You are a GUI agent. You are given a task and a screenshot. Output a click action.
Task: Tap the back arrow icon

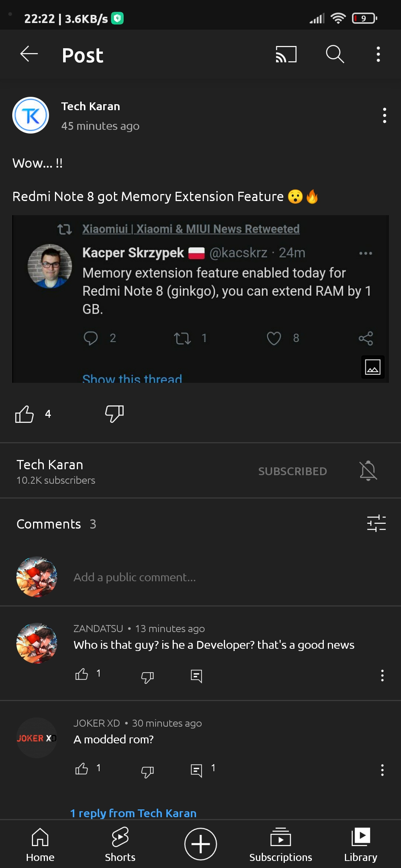pos(29,54)
